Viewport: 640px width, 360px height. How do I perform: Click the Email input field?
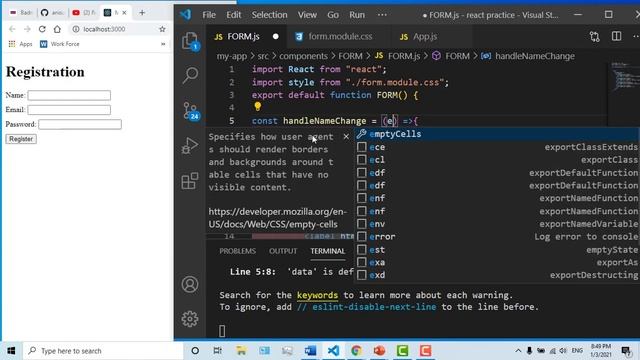click(x=69, y=109)
